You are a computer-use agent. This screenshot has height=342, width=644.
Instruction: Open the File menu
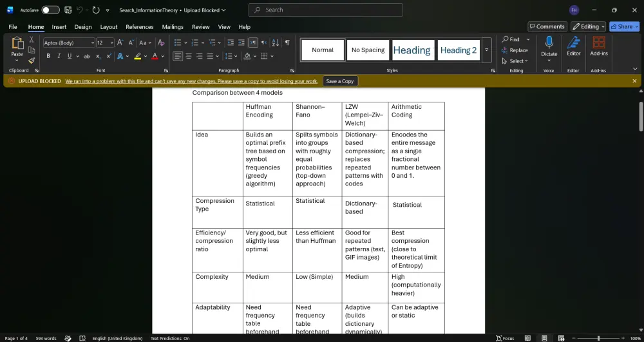pos(13,26)
